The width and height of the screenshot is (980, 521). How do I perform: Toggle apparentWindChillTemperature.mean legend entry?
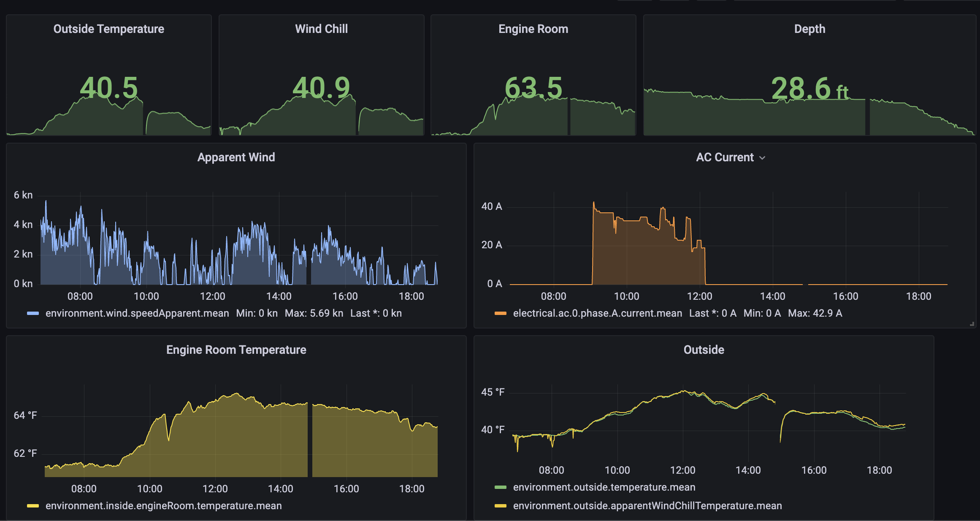647,506
